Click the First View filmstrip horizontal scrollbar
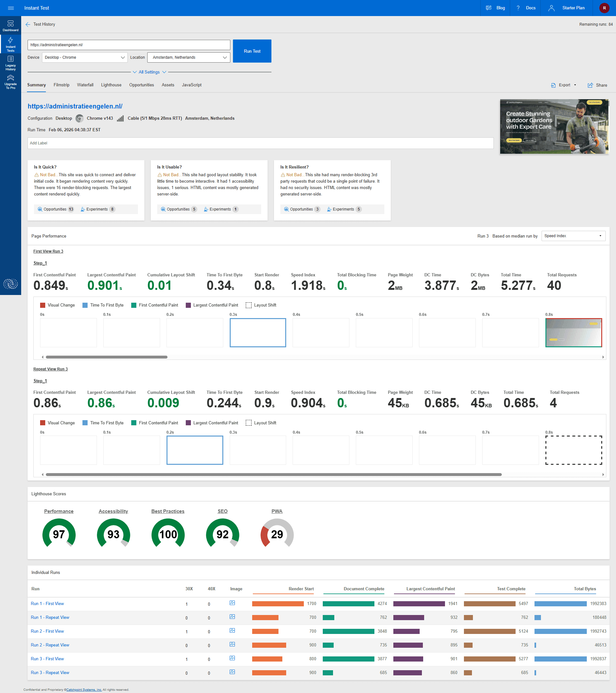The image size is (616, 693). pos(107,357)
